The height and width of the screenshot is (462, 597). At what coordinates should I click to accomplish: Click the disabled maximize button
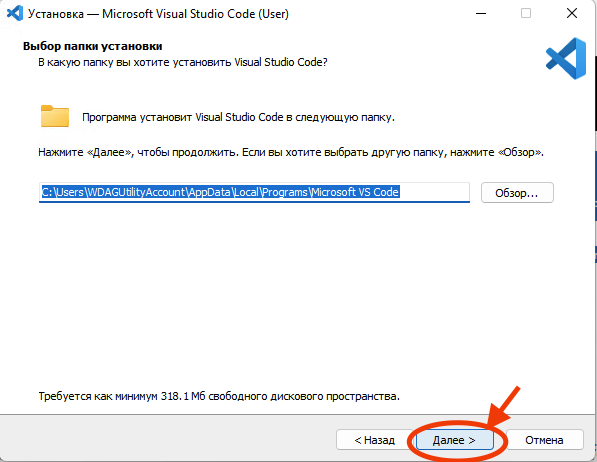(526, 13)
